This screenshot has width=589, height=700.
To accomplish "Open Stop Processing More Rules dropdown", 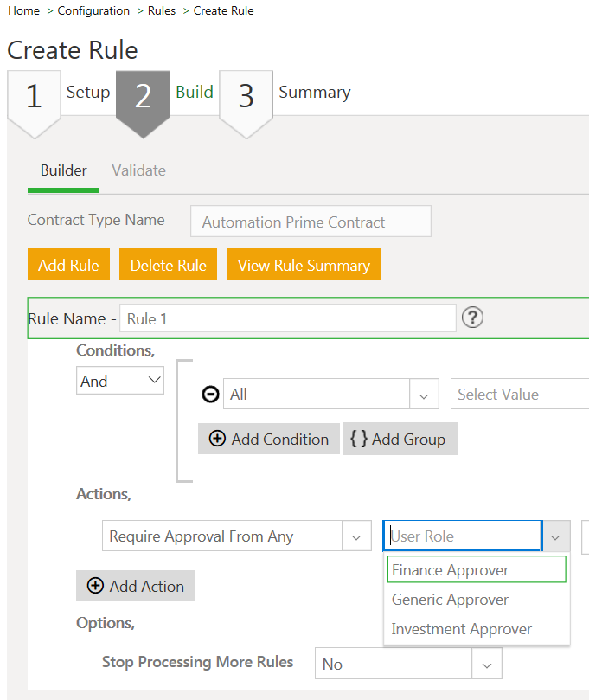I will (x=486, y=665).
